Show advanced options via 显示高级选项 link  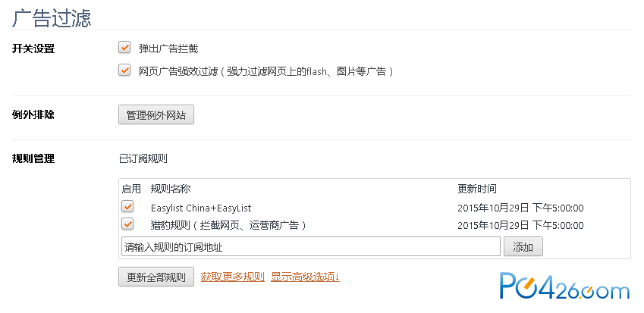coord(305,277)
